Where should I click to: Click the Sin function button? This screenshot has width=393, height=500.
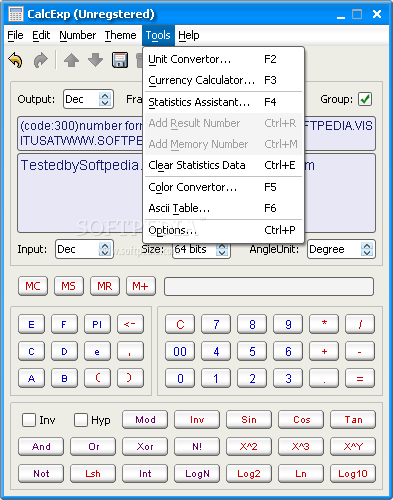[249, 419]
